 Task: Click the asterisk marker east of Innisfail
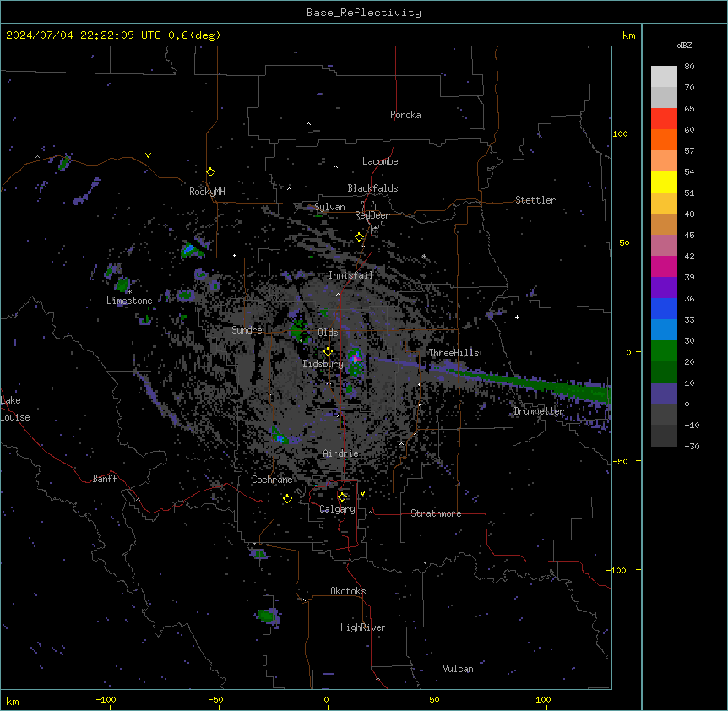click(x=424, y=256)
